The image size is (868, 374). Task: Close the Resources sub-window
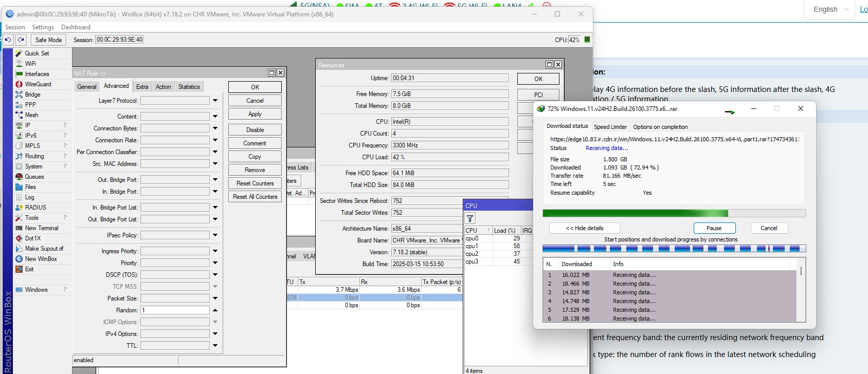click(558, 65)
